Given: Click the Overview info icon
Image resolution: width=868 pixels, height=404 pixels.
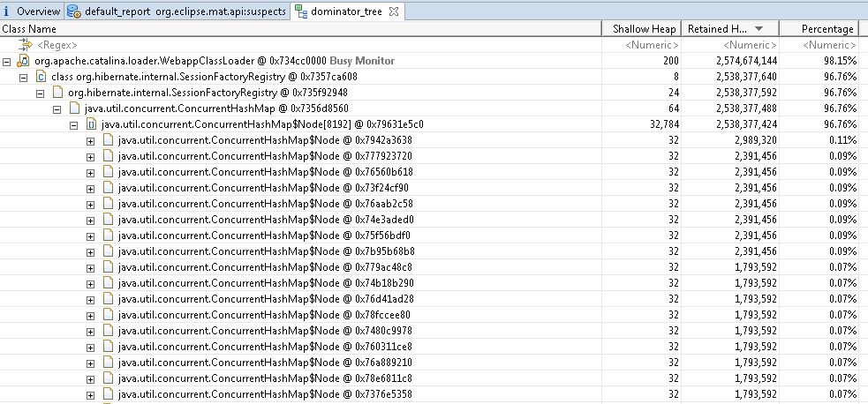Looking at the screenshot, I should click(7, 11).
